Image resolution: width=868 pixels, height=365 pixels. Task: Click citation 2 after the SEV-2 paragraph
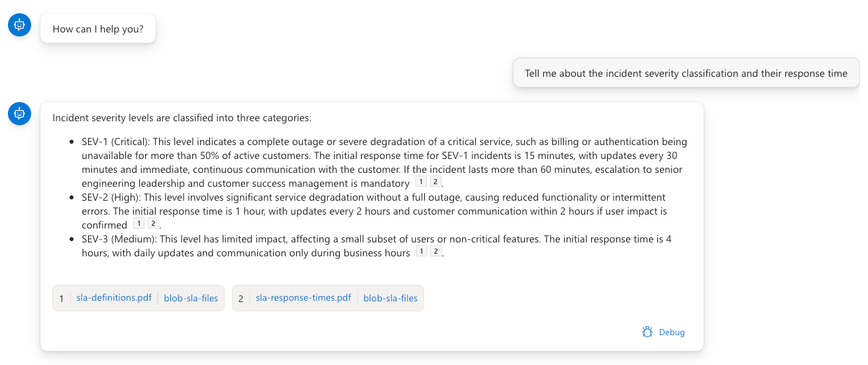(x=153, y=224)
